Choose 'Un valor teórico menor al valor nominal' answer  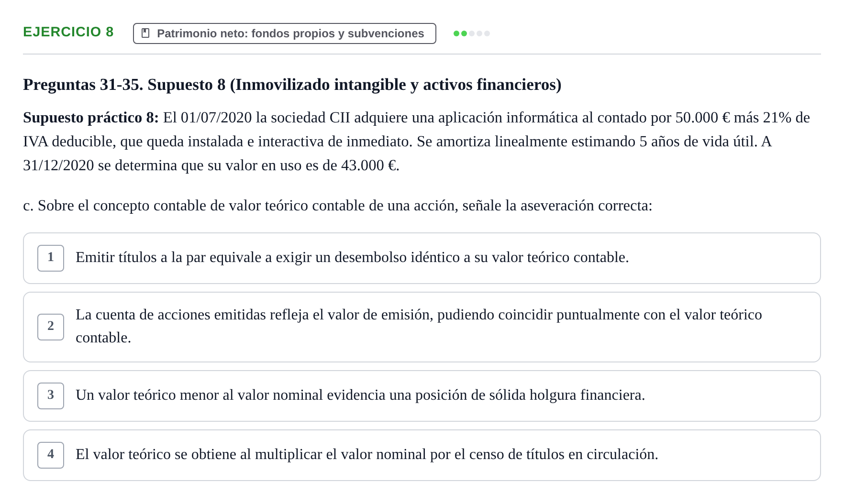(x=422, y=396)
